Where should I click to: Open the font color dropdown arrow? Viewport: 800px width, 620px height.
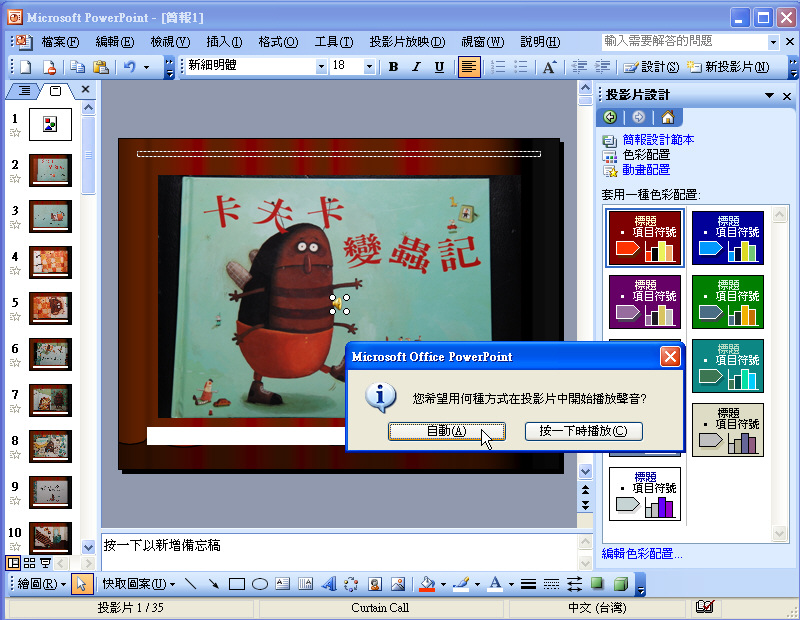click(x=511, y=584)
